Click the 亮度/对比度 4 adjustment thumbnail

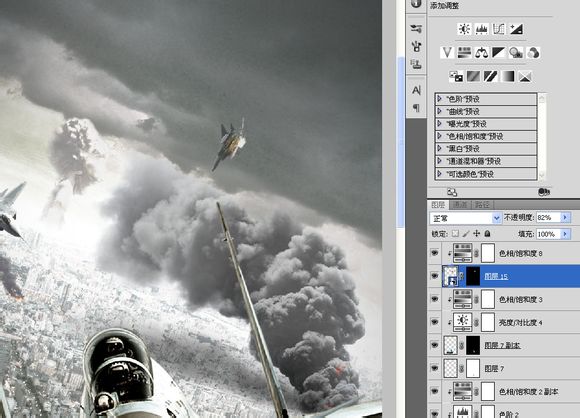[x=462, y=322]
